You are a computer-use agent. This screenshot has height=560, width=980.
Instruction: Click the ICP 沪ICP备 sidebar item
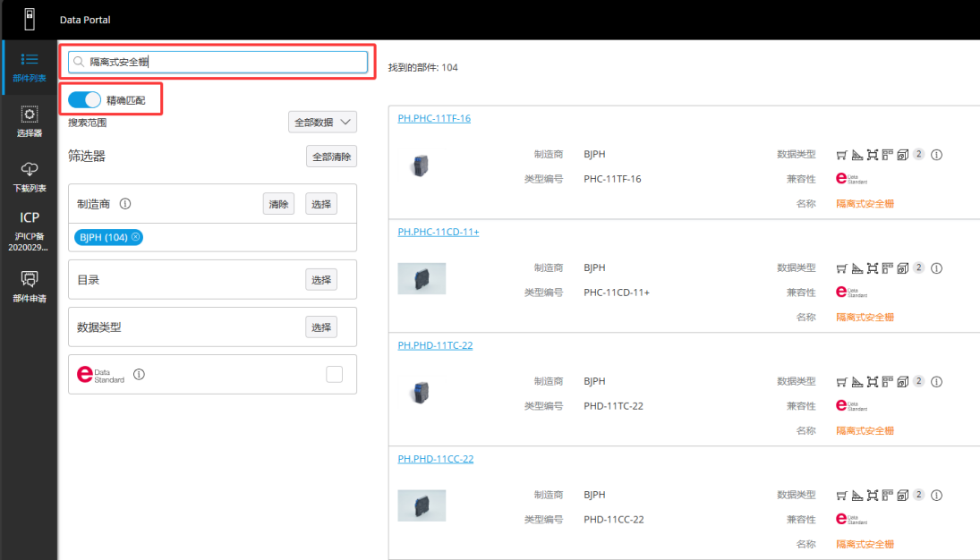click(29, 231)
